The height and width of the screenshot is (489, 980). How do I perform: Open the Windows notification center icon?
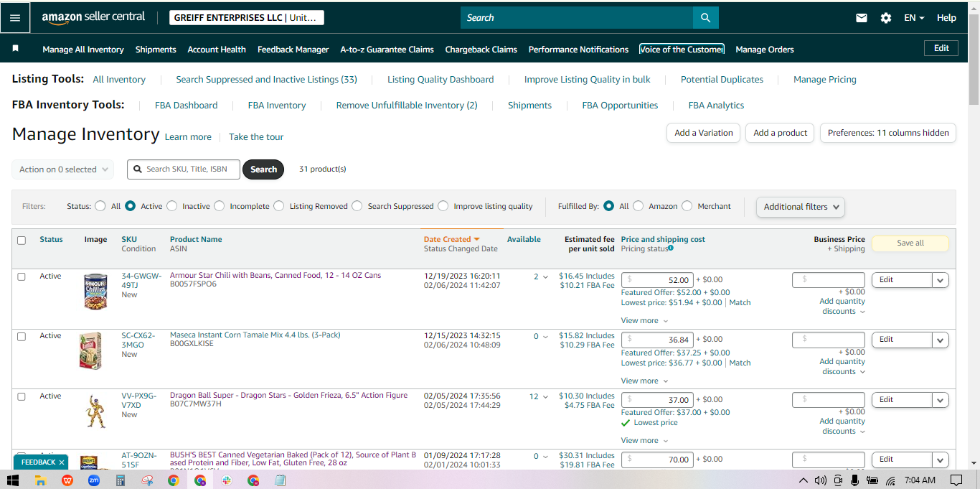(x=956, y=480)
